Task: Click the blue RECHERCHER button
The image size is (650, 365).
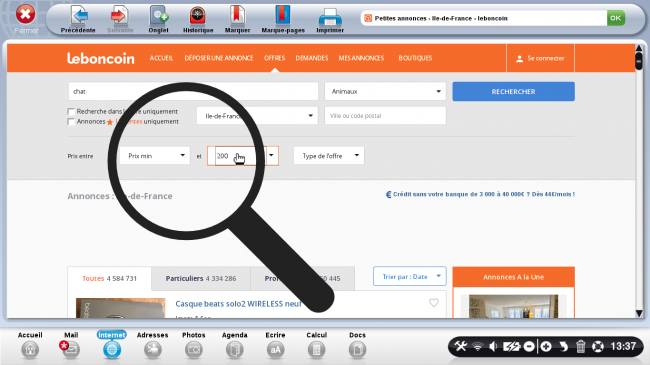Action: [513, 91]
